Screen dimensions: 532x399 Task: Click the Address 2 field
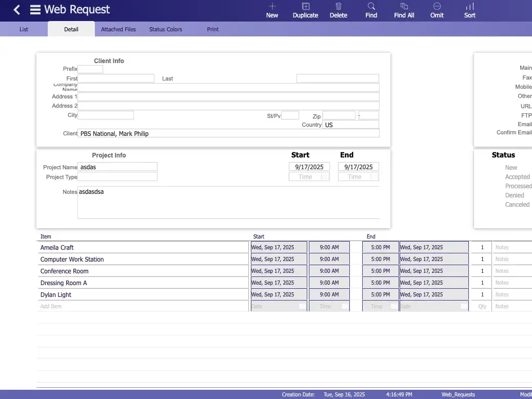pyautogui.click(x=228, y=106)
